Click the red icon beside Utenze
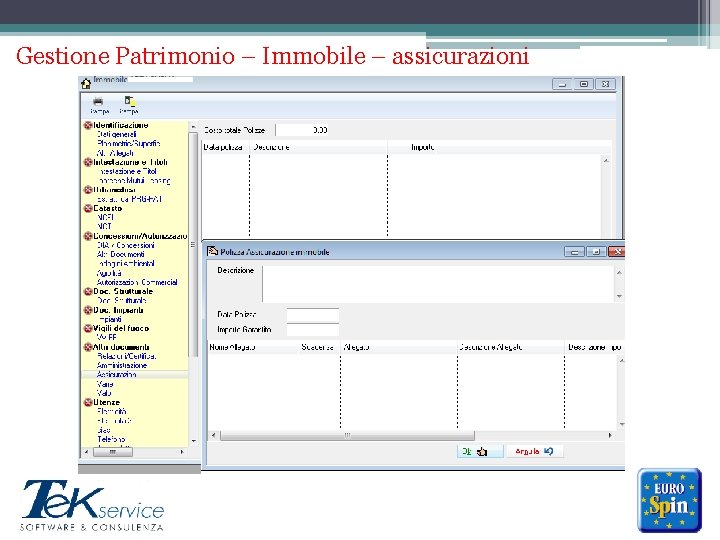Viewport: 720px width, 540px height. [x=88, y=402]
